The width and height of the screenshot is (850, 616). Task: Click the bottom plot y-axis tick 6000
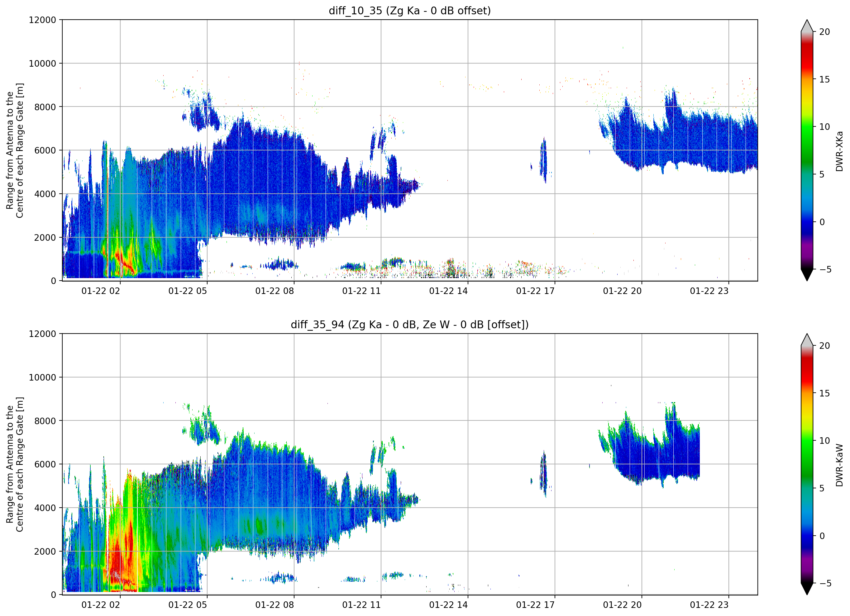point(45,464)
